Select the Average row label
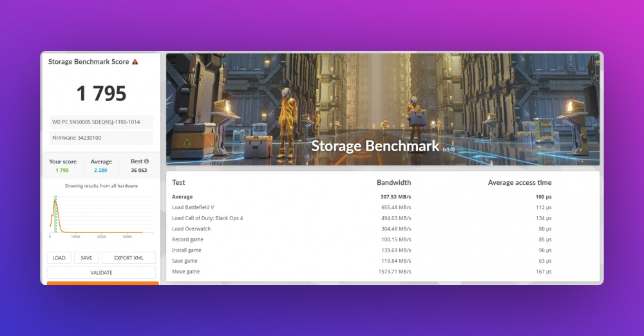Viewport: 644px width, 336px height. point(182,197)
